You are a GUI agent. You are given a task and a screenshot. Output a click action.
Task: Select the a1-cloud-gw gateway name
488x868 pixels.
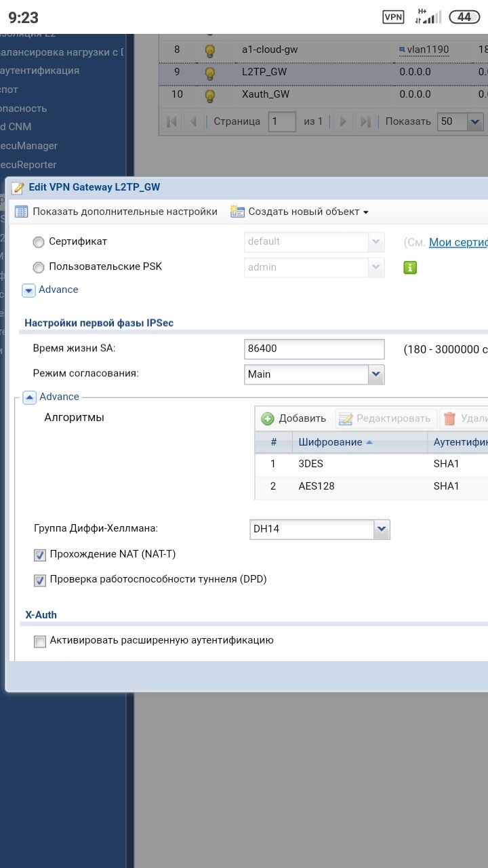pyautogui.click(x=270, y=50)
